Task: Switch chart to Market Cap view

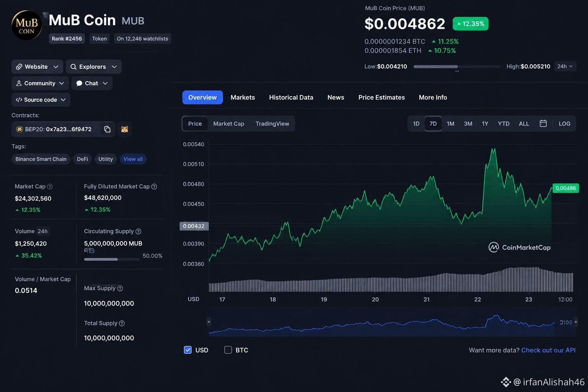Action: (x=229, y=124)
